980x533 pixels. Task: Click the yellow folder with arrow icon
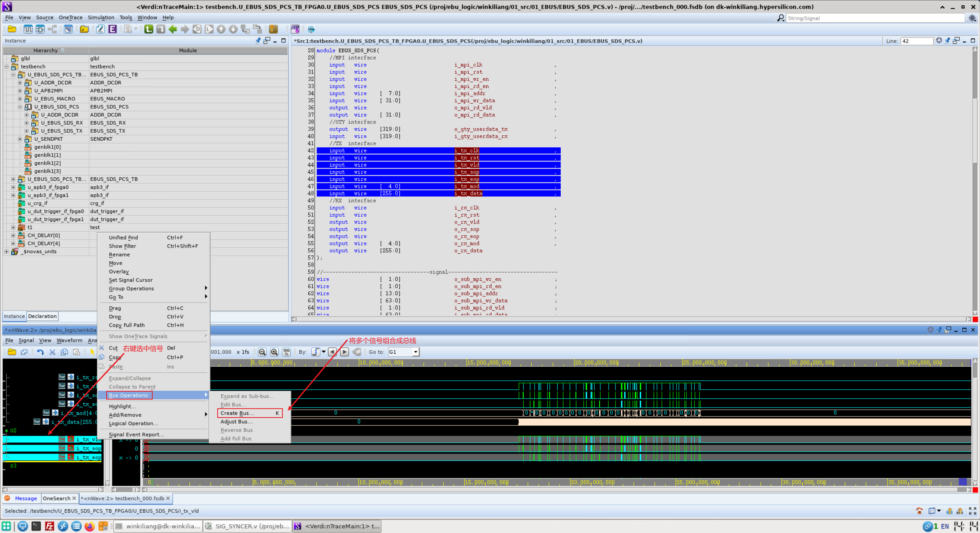84,29
